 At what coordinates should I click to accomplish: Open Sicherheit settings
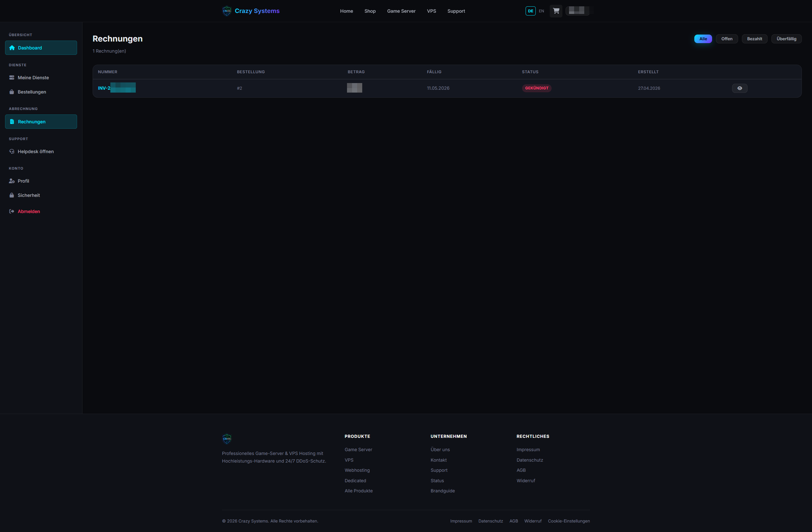(x=41, y=195)
